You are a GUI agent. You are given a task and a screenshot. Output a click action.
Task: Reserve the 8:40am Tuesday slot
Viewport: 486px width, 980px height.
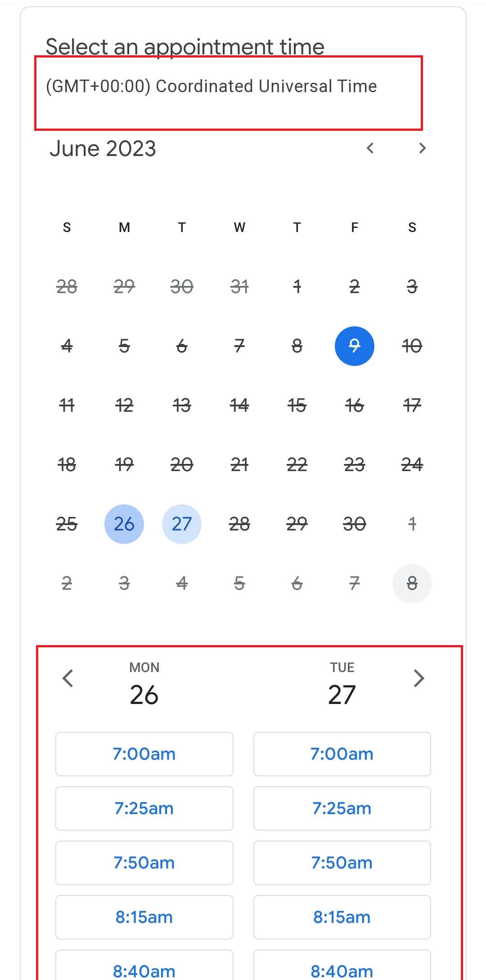pyautogui.click(x=342, y=967)
